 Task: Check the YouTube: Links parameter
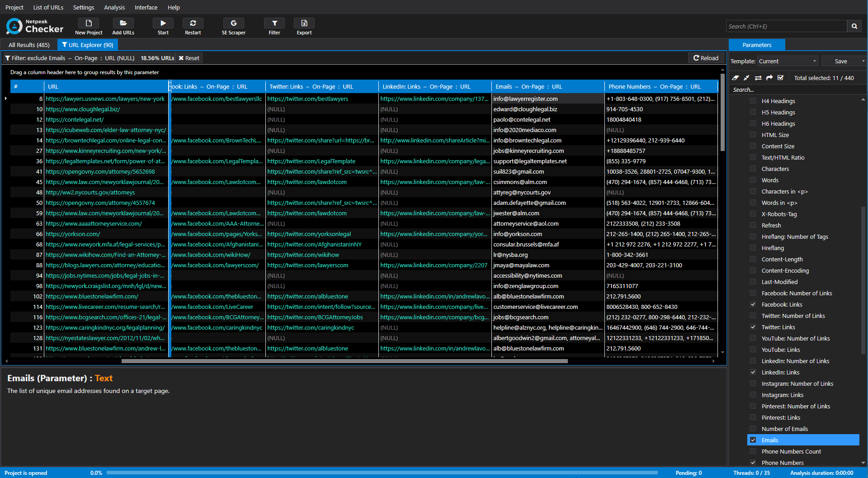click(753, 350)
